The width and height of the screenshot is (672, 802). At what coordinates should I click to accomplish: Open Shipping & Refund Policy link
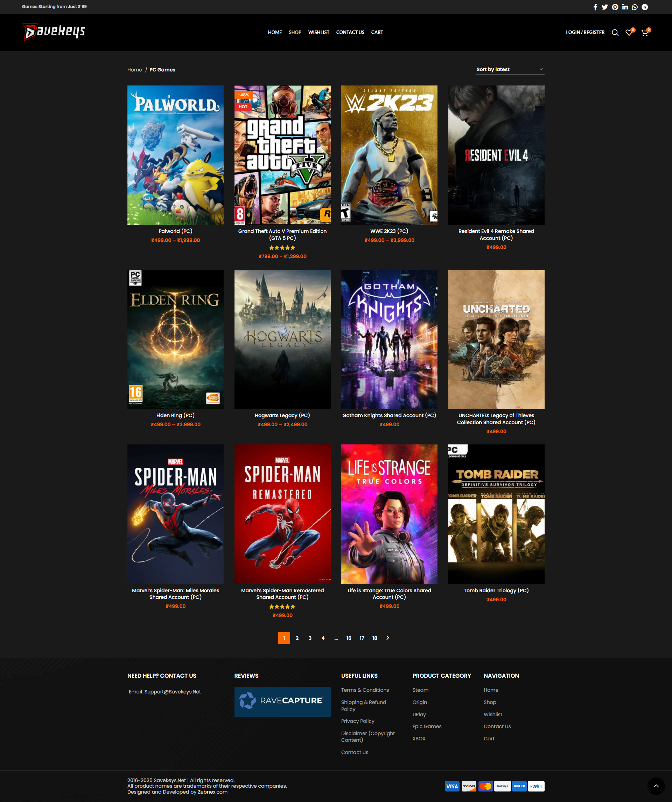pos(364,705)
